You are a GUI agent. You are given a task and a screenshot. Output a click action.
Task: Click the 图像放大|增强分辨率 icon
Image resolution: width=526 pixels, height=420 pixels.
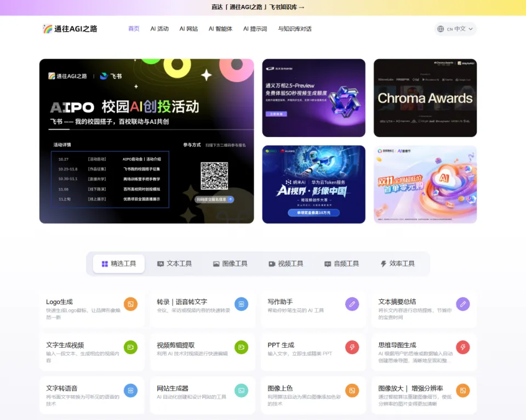coord(464,390)
